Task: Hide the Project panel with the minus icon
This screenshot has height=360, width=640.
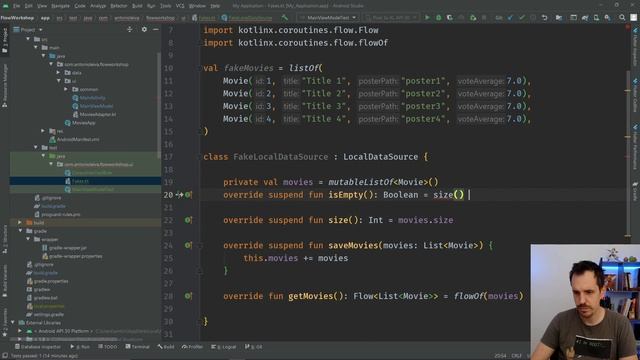Action: (156, 29)
